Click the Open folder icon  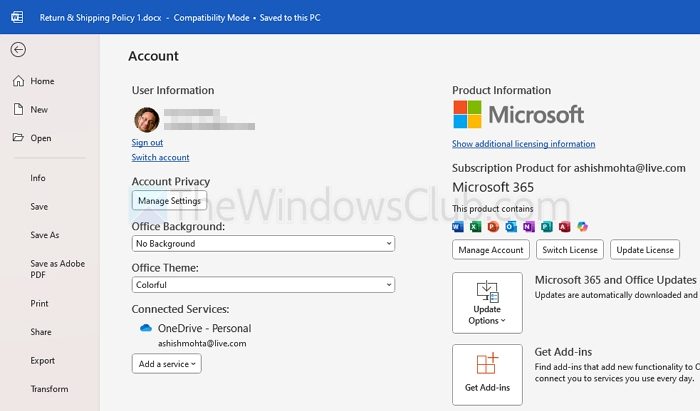pyautogui.click(x=18, y=137)
